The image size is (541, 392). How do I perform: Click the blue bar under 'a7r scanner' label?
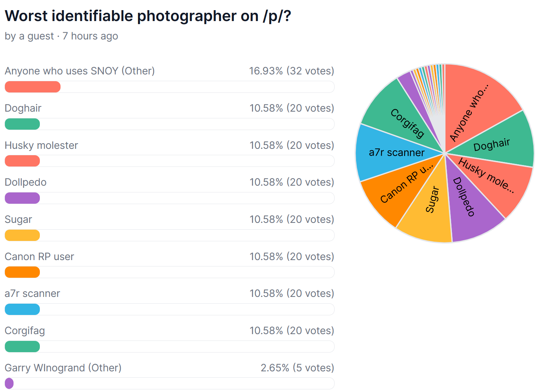click(x=22, y=309)
